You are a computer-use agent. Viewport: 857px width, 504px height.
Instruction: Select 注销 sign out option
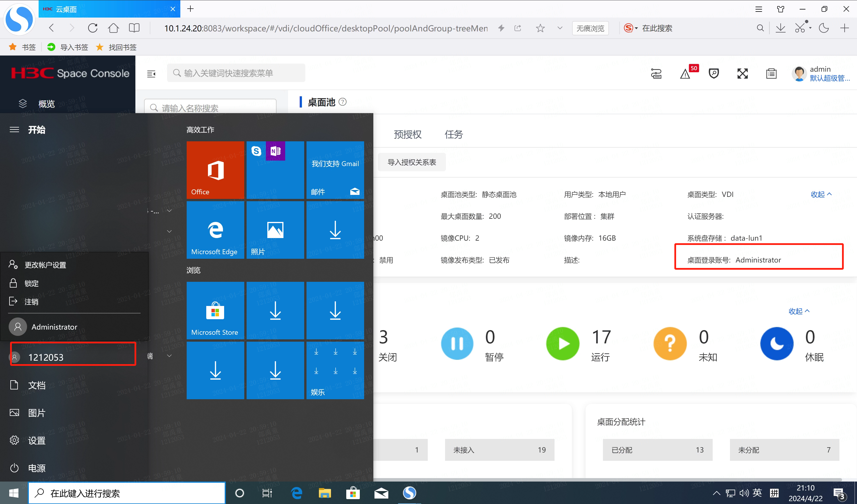coord(31,301)
